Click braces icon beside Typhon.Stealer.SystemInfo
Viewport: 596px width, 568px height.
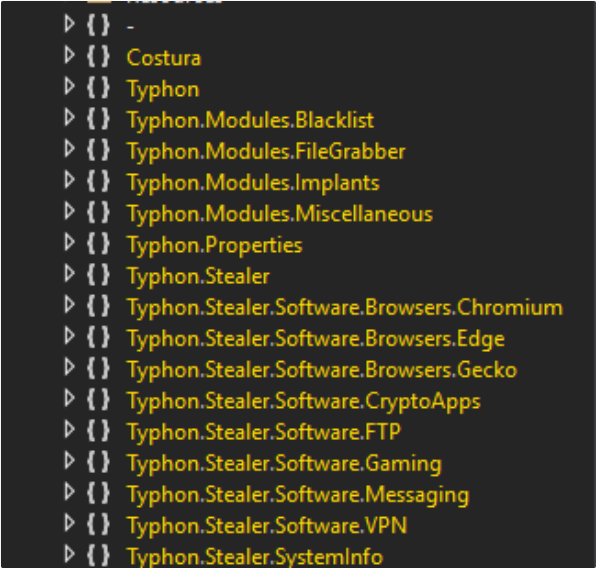click(x=98, y=555)
